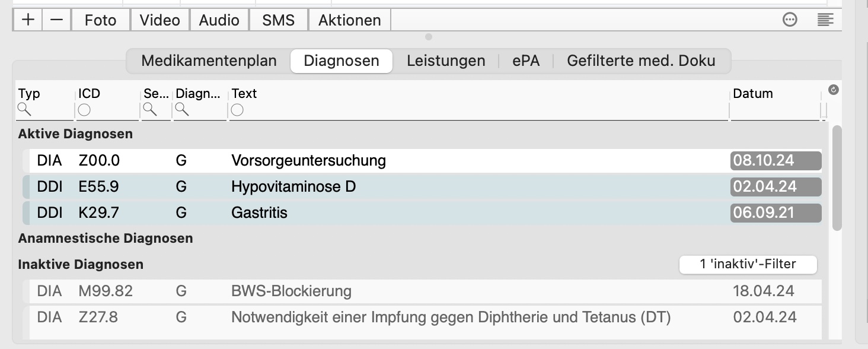The image size is (868, 349).
Task: Click the diagnoses list vertical scrollbar
Action: click(837, 178)
